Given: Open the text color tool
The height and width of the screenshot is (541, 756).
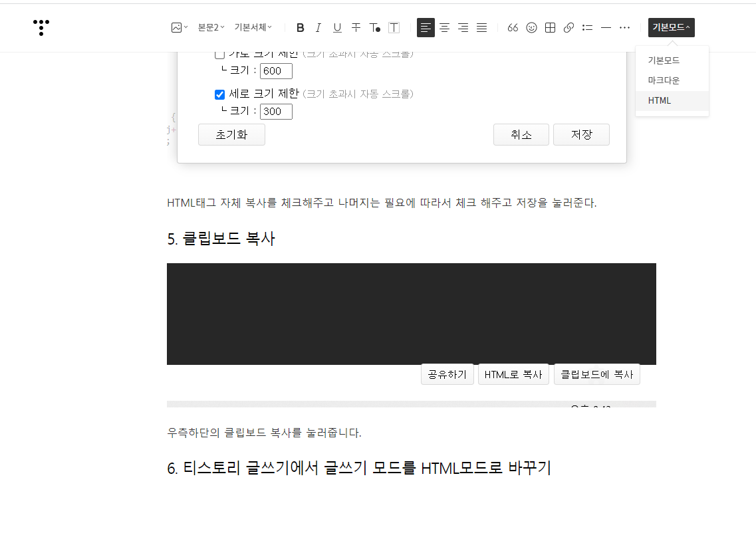Looking at the screenshot, I should (x=374, y=27).
